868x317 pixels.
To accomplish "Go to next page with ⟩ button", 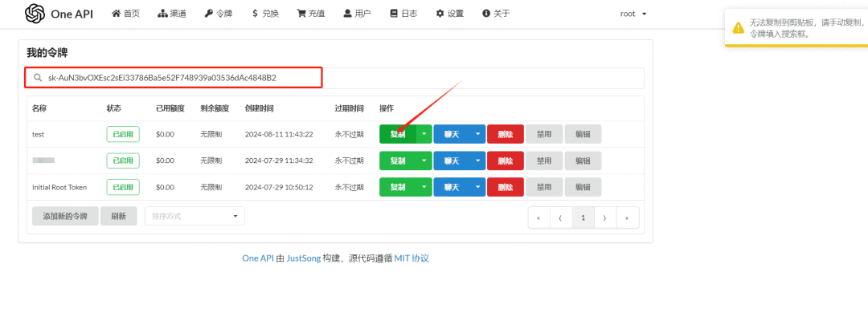I will click(x=605, y=217).
